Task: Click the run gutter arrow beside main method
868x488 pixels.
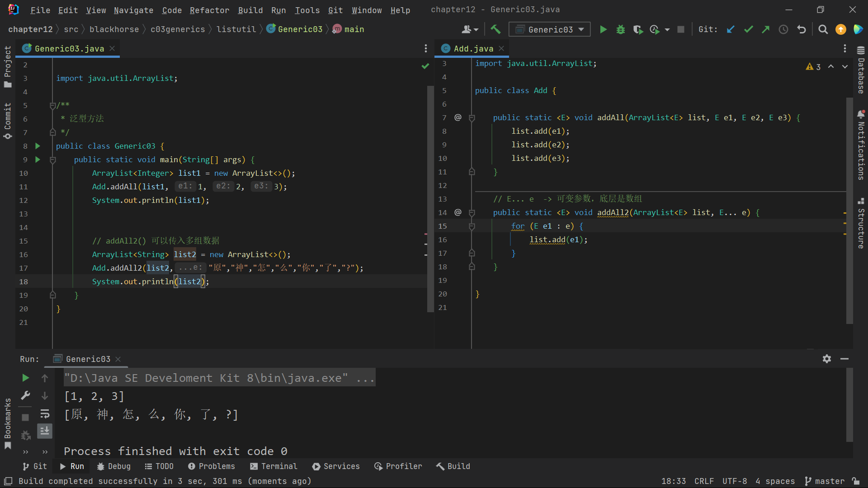Action: coord(38,160)
